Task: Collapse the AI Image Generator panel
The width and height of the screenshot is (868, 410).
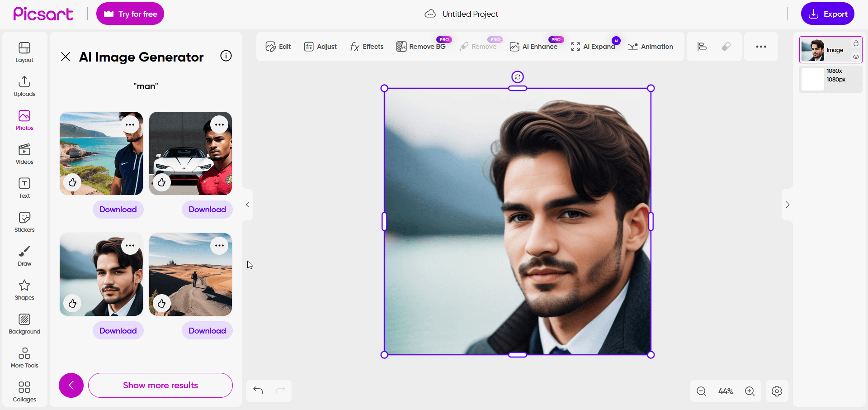Action: (x=66, y=56)
